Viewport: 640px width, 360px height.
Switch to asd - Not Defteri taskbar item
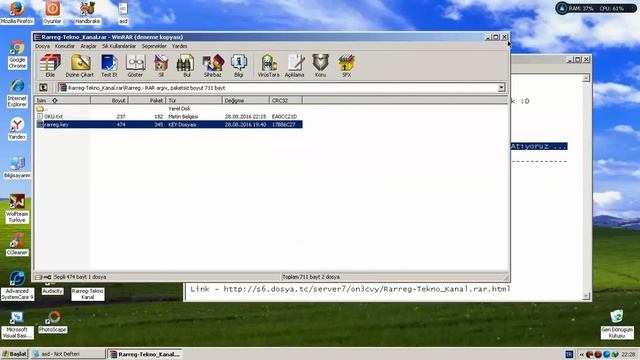pyautogui.click(x=68, y=354)
